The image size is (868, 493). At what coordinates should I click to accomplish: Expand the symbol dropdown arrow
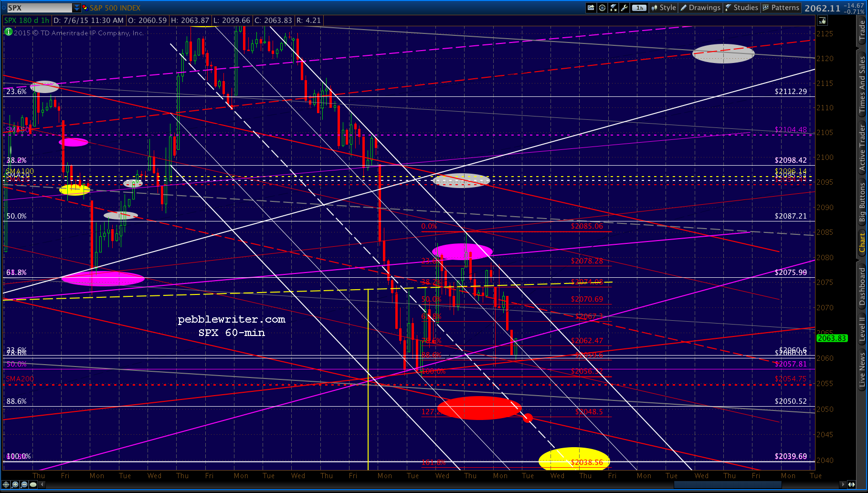(x=76, y=8)
